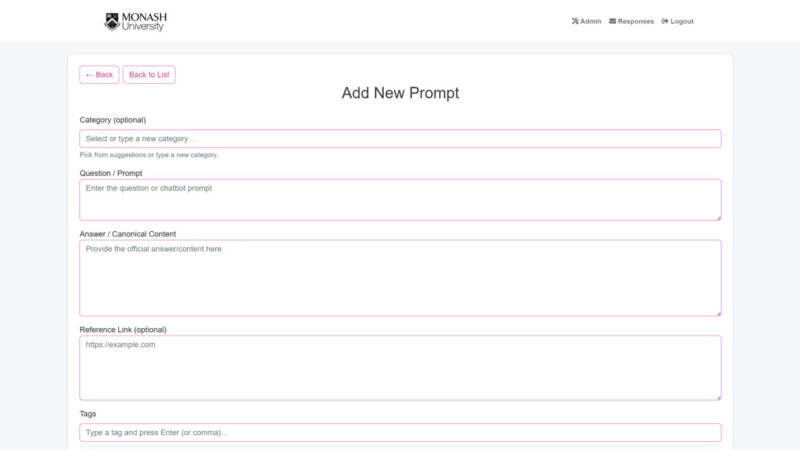
Task: Click the Answer textarea resize grip
Action: pyautogui.click(x=717, y=312)
